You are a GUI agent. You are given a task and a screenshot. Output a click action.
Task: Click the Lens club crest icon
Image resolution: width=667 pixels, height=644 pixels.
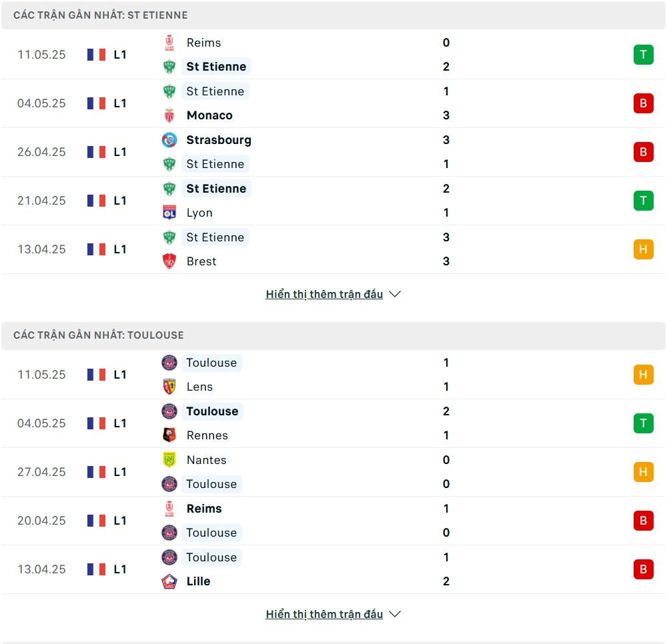(169, 387)
